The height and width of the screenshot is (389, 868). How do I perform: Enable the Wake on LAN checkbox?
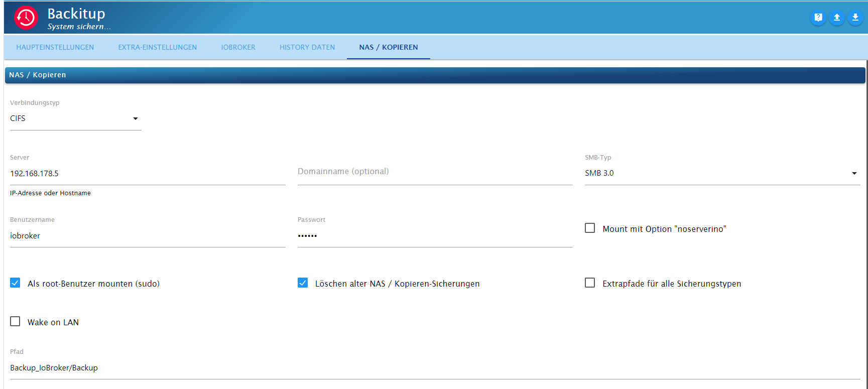(x=15, y=322)
